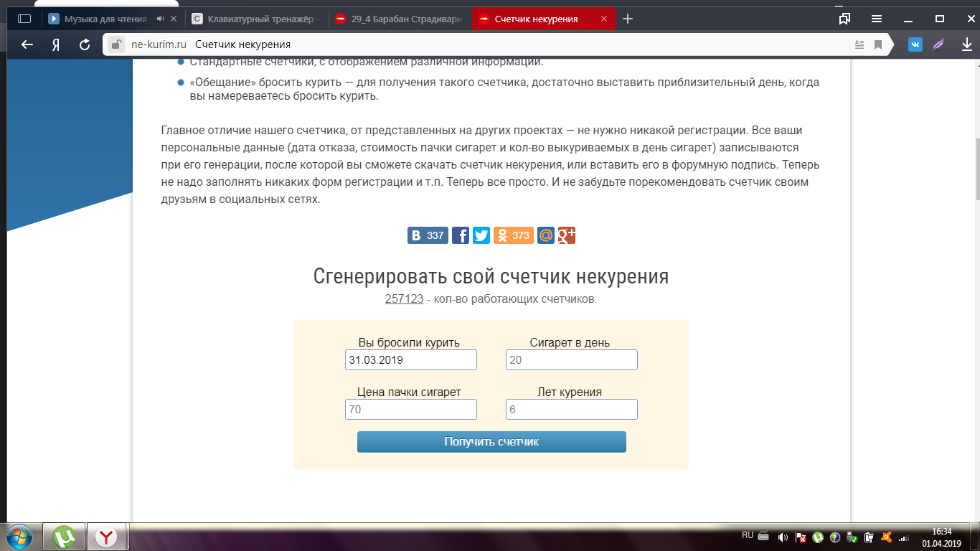Open Yandex Browser from the taskbar

pos(107,537)
